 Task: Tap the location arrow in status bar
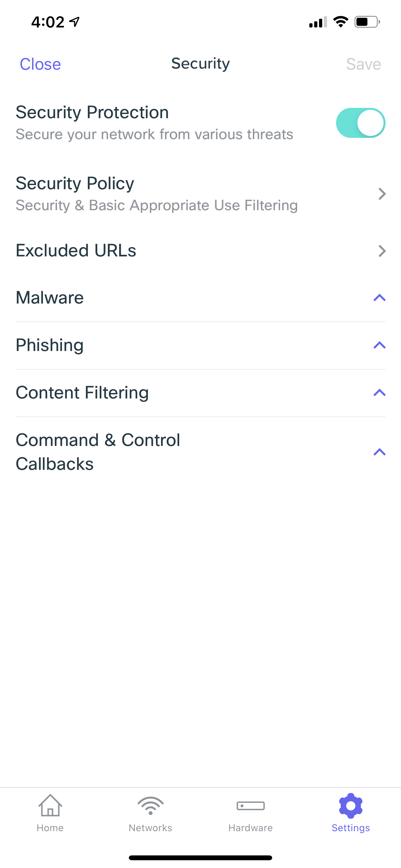(x=74, y=21)
